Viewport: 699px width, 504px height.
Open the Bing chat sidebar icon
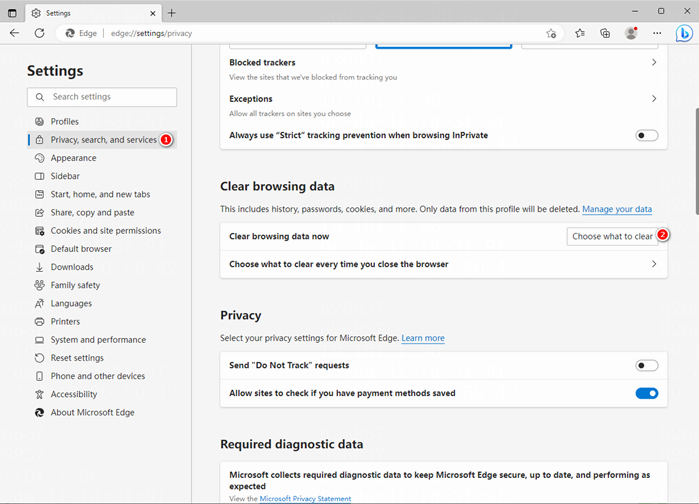tap(684, 33)
